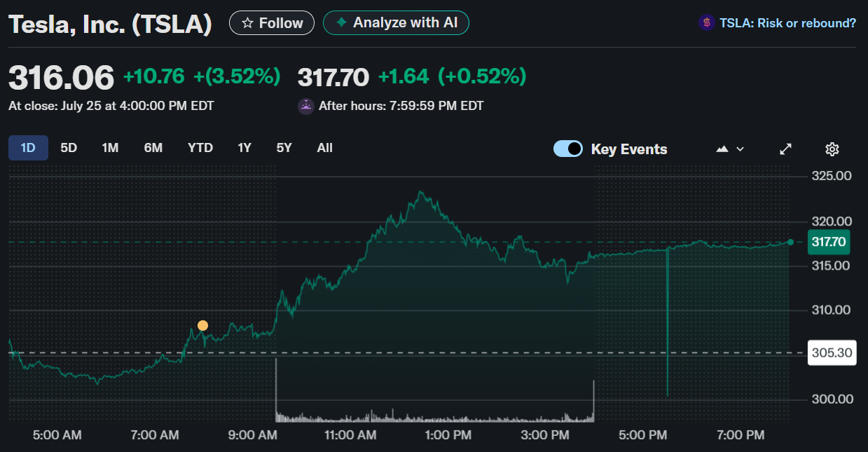This screenshot has width=868, height=452.
Task: Click the After hours: 7:59:59 PM EDT text
Action: [401, 107]
